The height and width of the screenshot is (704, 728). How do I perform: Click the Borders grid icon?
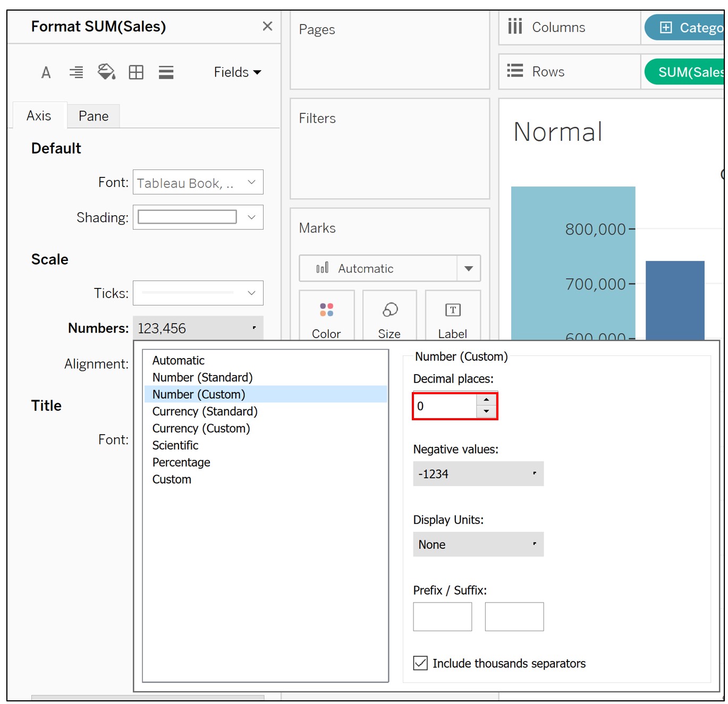pos(136,72)
